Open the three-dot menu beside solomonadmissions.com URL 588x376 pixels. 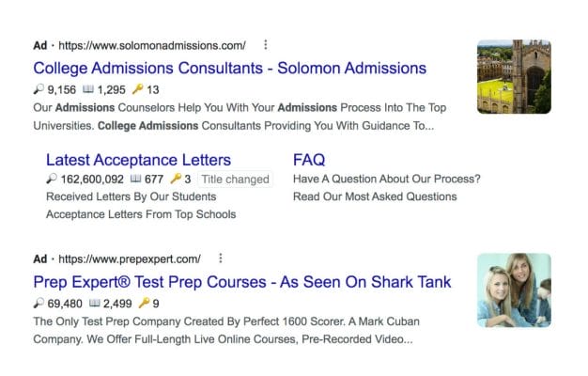pyautogui.click(x=266, y=45)
